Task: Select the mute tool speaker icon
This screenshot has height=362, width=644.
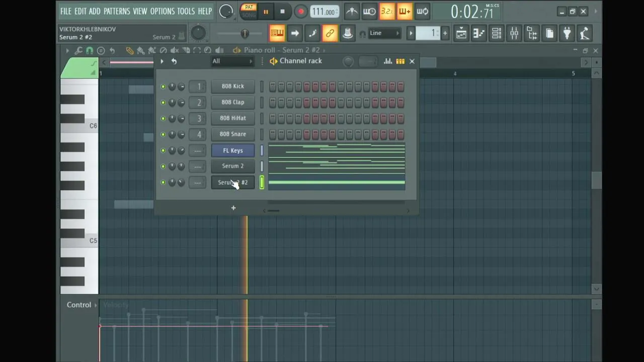Action: pos(175,50)
